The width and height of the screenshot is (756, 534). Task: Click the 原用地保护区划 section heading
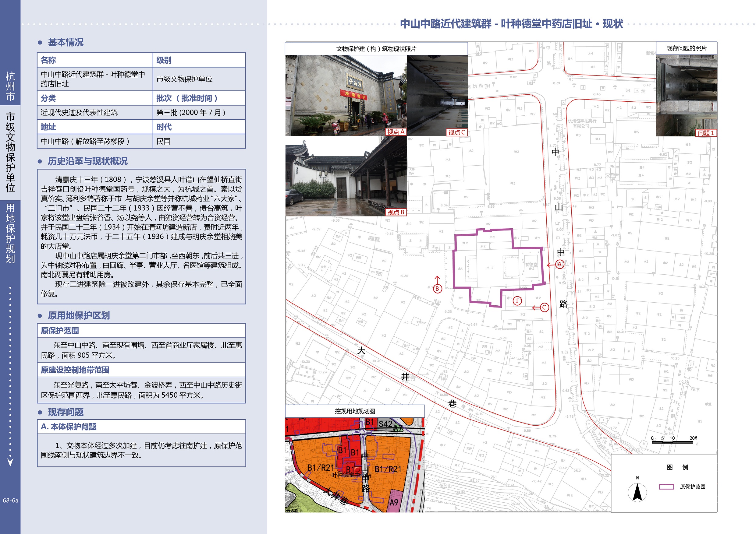78,315
